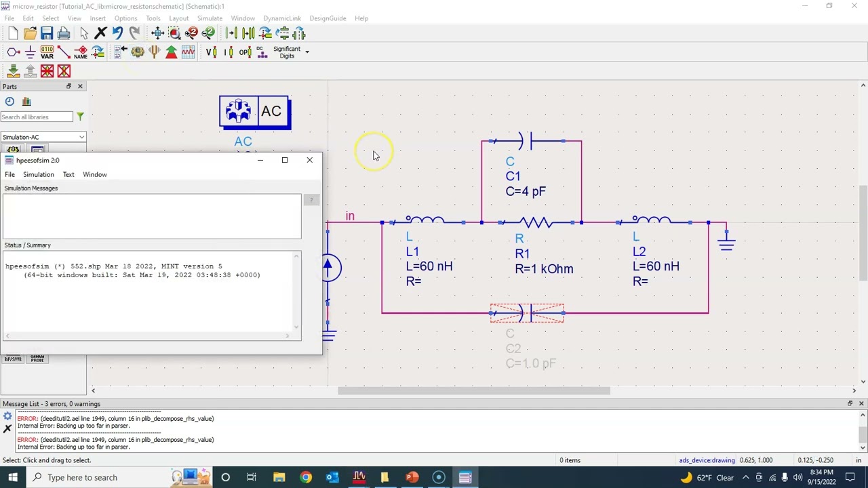Click the Search all libraries field
Image resolution: width=868 pixels, height=488 pixels.
point(37,117)
